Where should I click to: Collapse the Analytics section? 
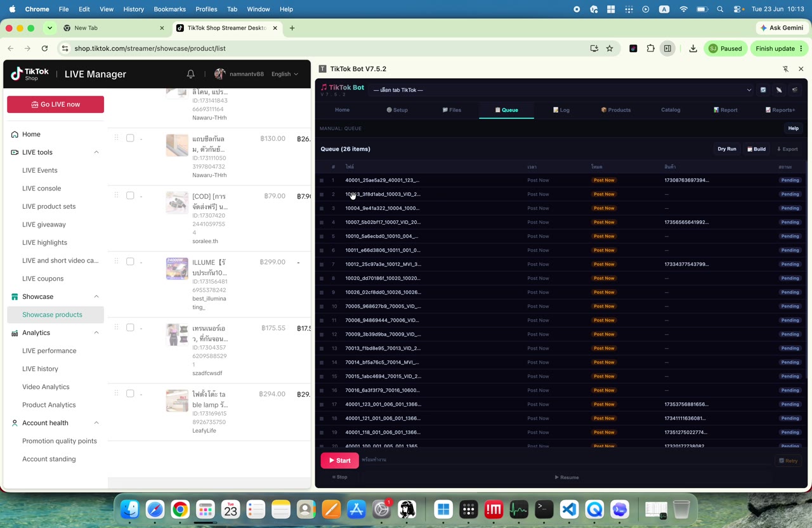(x=96, y=333)
